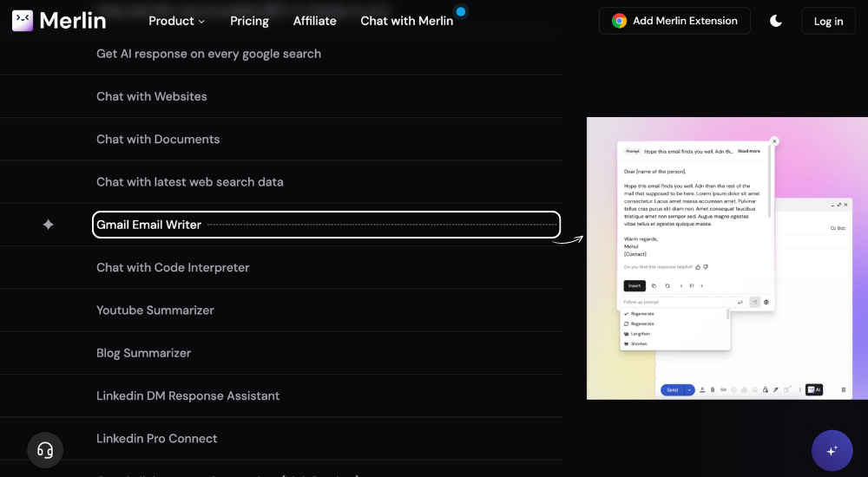
Task: Select Chat with Code Interpreter feature
Action: coord(173,267)
